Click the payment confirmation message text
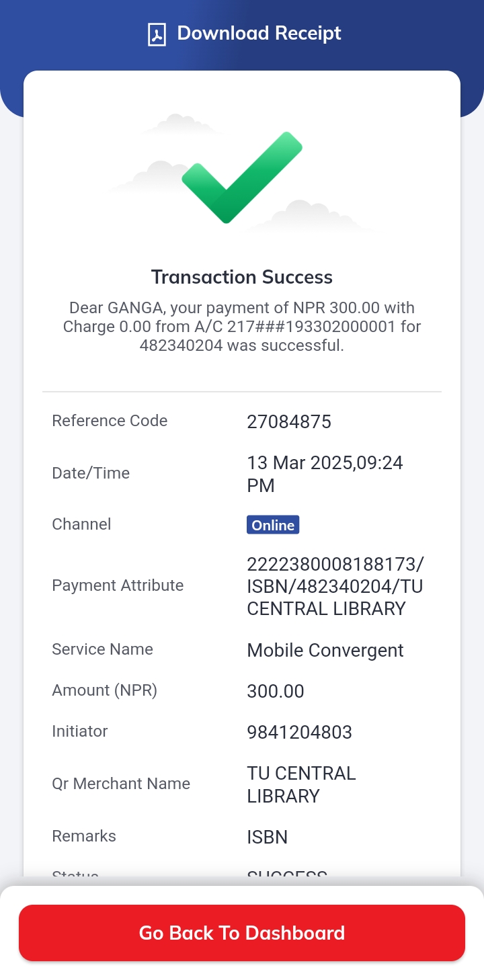This screenshot has height=980, width=484. coord(242,327)
